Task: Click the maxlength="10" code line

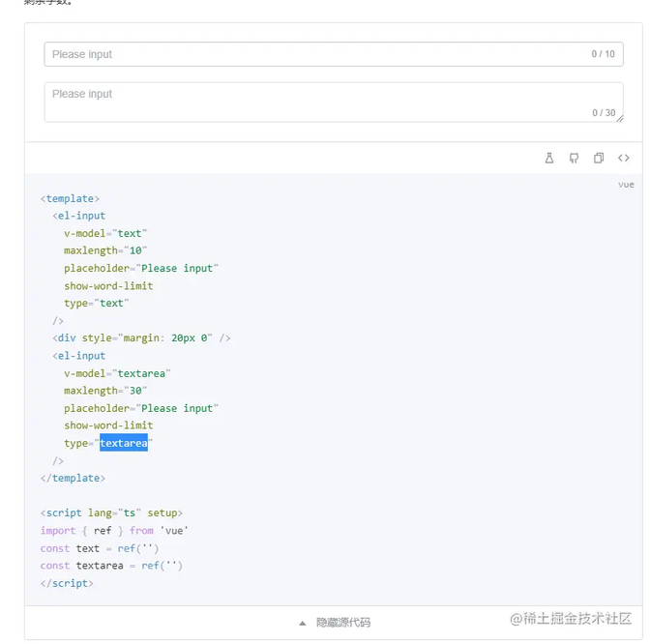Action: 105,250
